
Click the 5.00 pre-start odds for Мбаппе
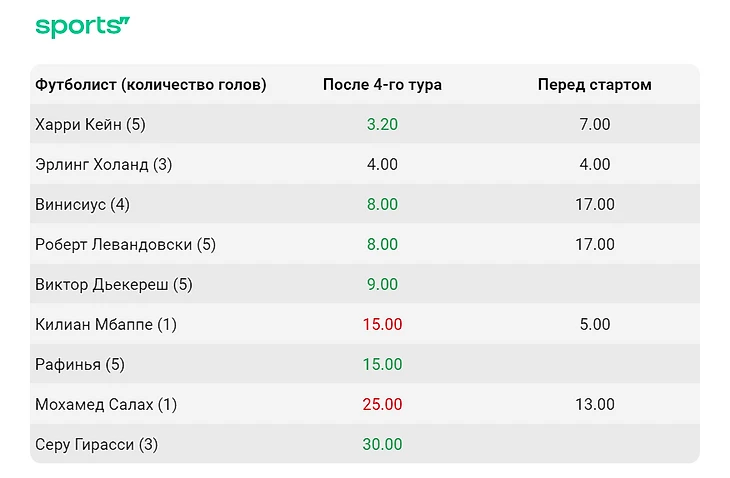coord(594,324)
